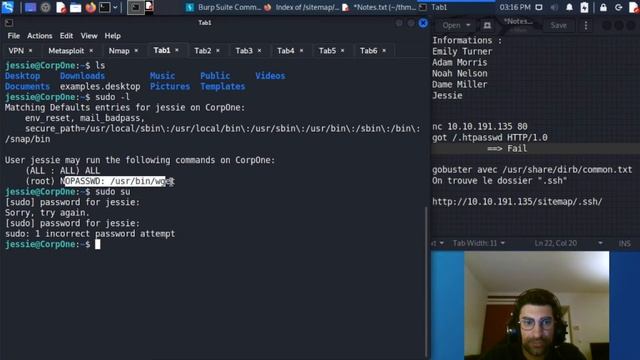The image size is (640, 360).
Task: Close the Metasploit terminal tab
Action: pyautogui.click(x=91, y=51)
